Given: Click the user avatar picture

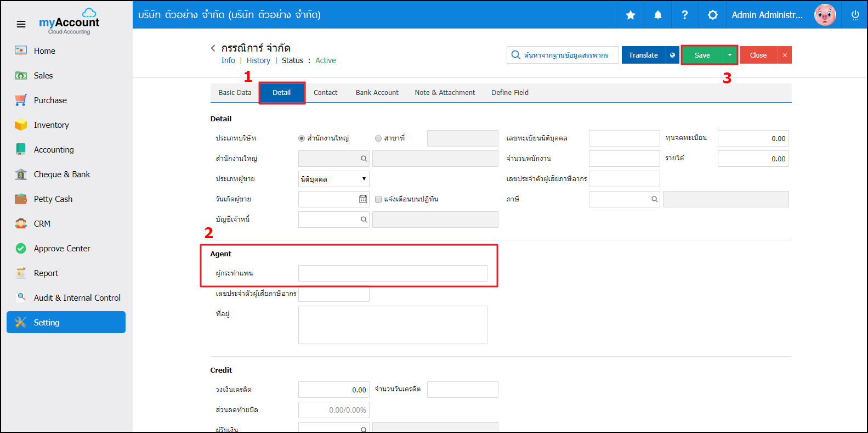Looking at the screenshot, I should point(825,15).
